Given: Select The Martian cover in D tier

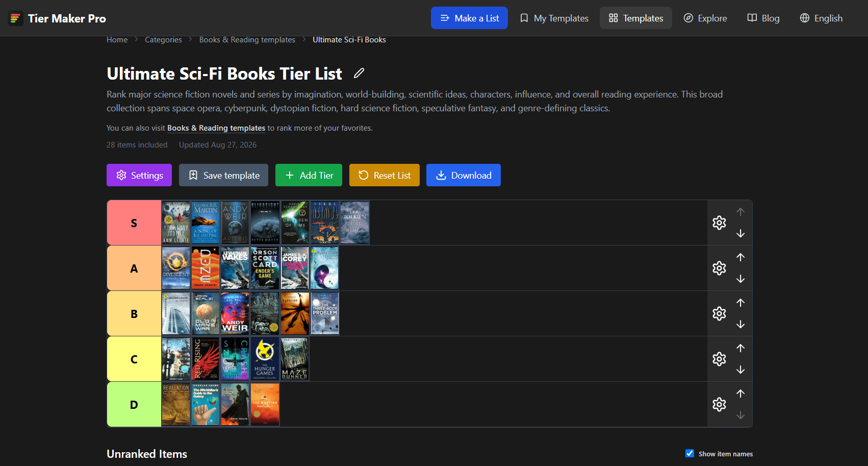Looking at the screenshot, I should 265,404.
